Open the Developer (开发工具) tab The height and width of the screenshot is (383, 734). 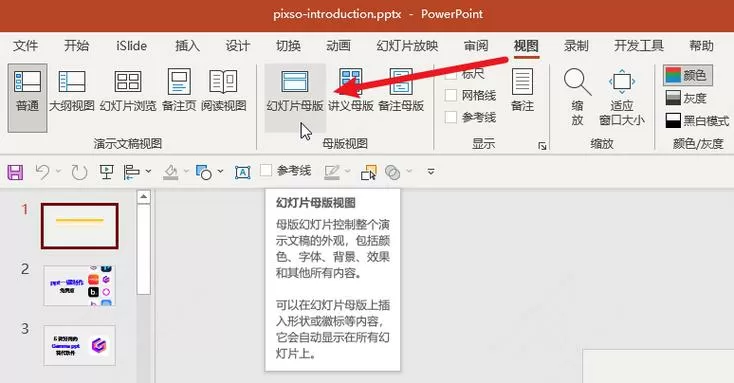point(639,46)
